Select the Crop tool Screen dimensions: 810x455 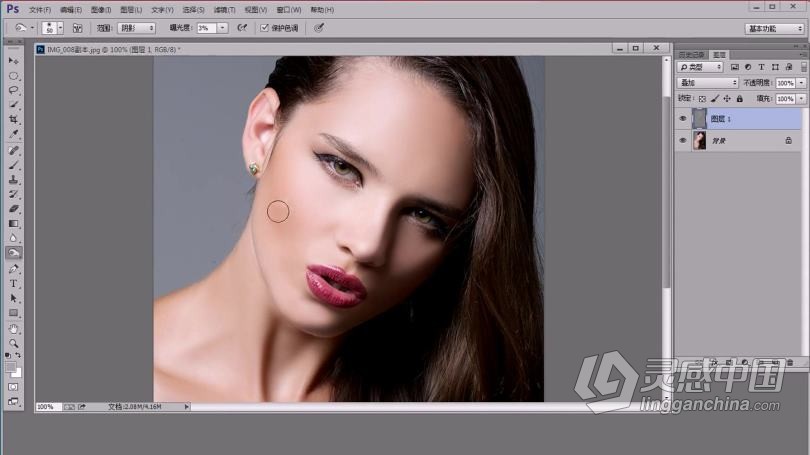pyautogui.click(x=13, y=119)
